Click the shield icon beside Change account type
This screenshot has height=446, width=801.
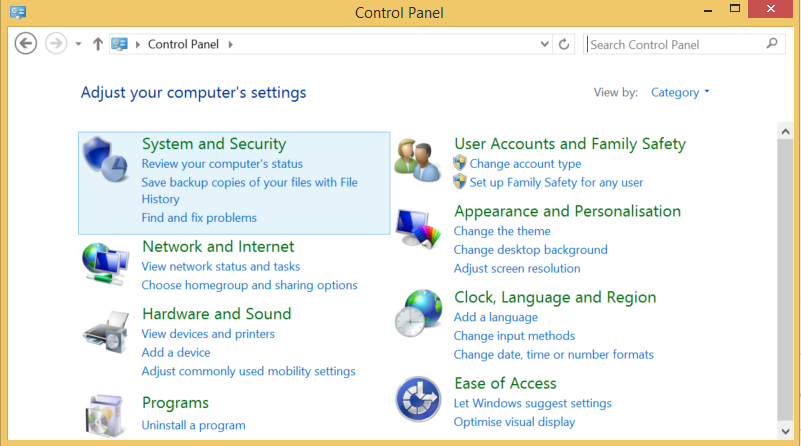[460, 163]
